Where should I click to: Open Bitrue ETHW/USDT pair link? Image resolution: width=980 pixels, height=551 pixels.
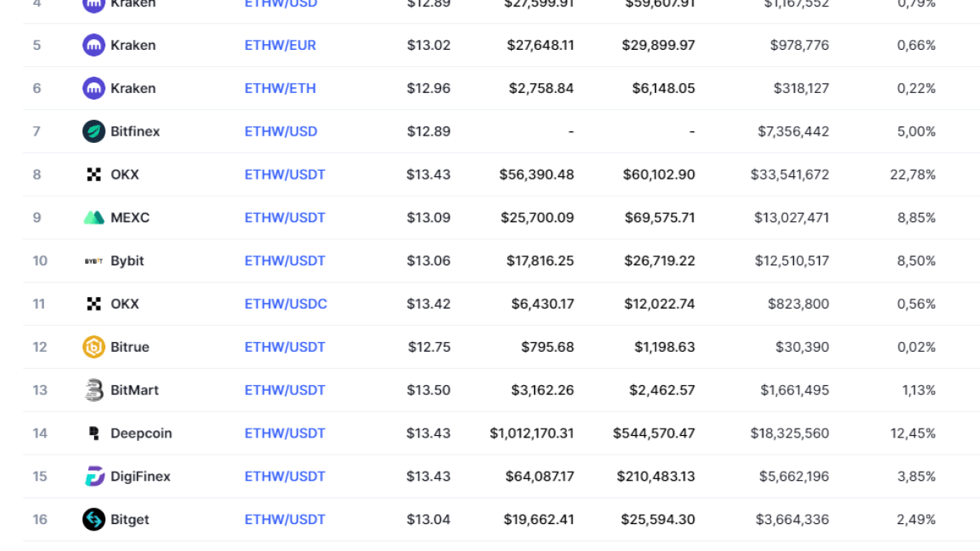(x=285, y=347)
